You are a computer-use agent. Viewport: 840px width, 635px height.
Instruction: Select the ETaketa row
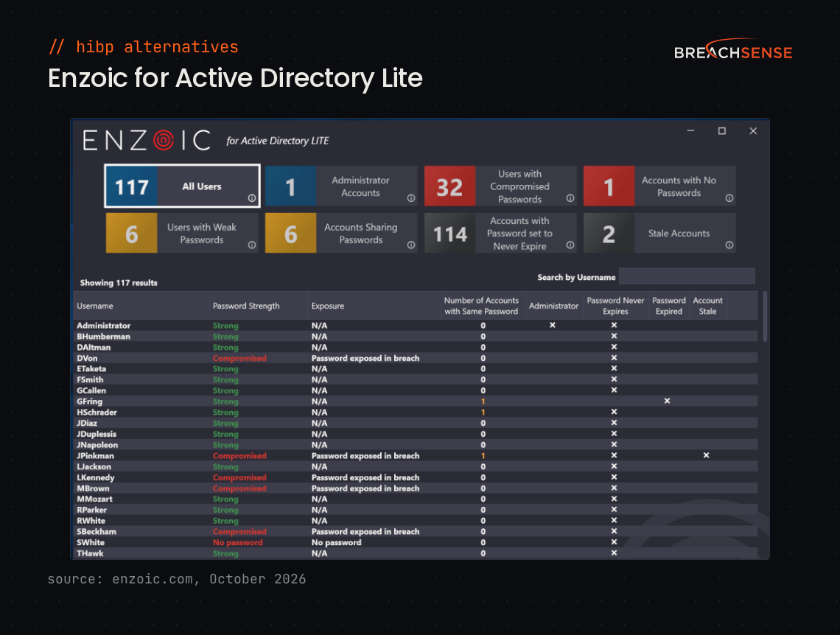point(415,369)
